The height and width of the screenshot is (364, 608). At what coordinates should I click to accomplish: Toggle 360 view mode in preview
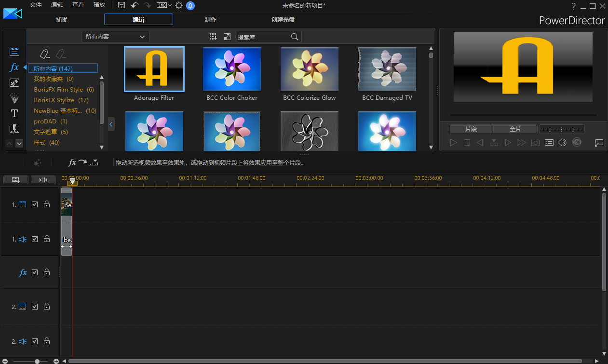[577, 142]
